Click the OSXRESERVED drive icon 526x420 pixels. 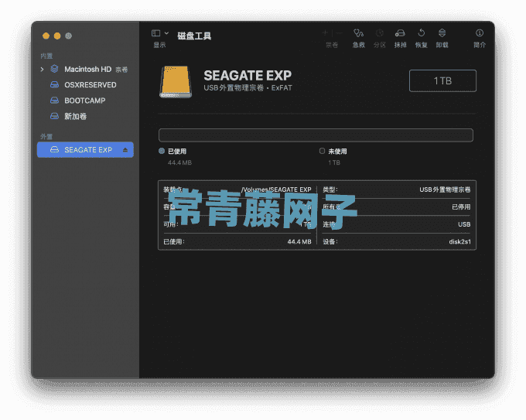click(x=54, y=84)
